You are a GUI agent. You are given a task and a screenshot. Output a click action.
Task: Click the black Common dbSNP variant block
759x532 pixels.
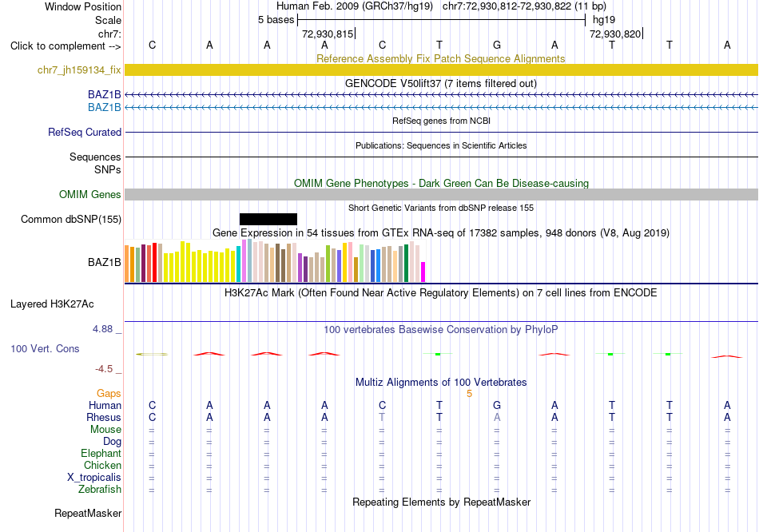(268, 220)
